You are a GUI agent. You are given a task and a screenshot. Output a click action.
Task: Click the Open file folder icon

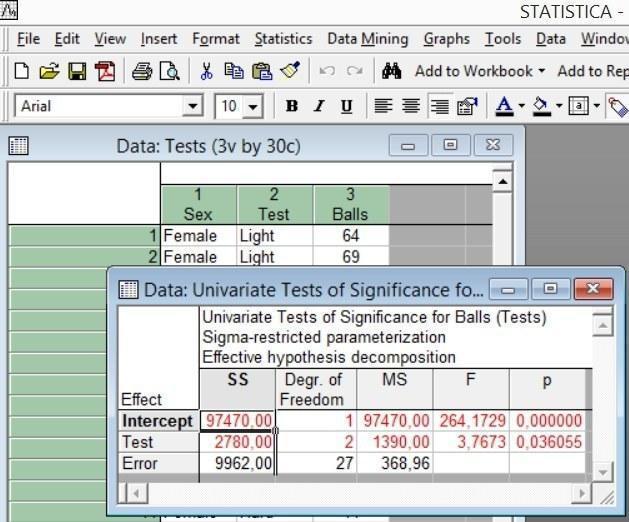49,71
